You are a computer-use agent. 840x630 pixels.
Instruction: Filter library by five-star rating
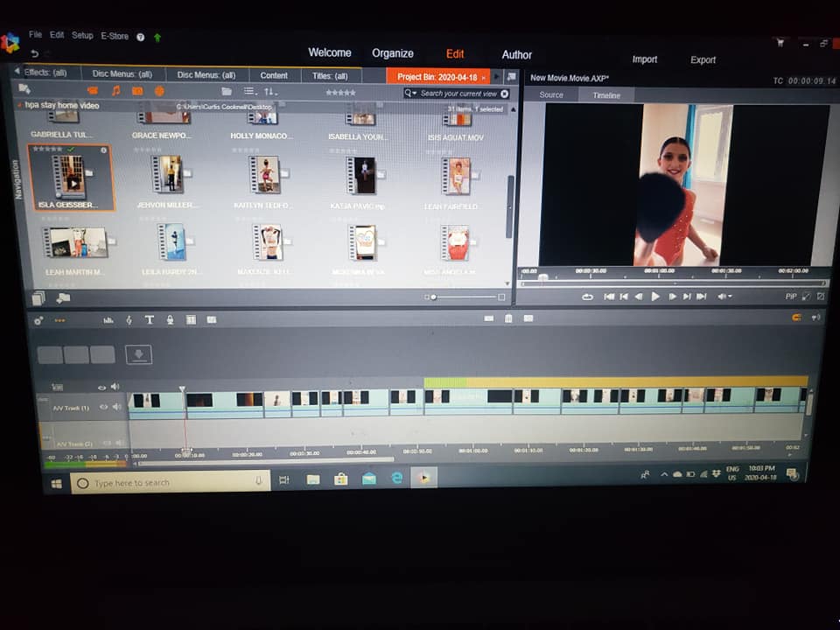[x=340, y=93]
